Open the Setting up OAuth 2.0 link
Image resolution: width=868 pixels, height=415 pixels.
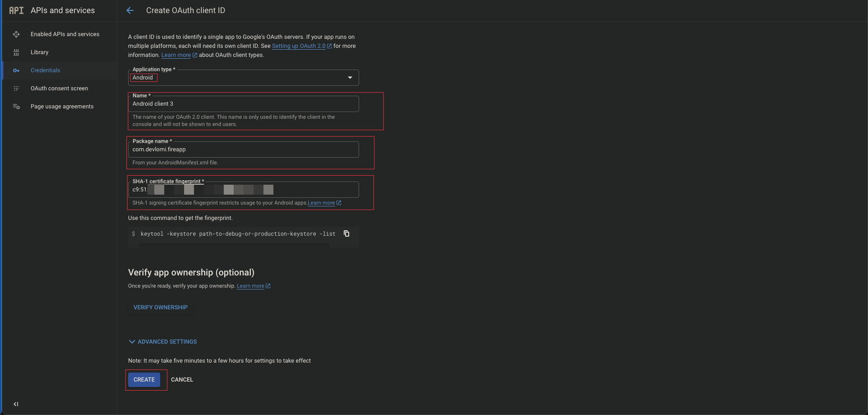[298, 46]
